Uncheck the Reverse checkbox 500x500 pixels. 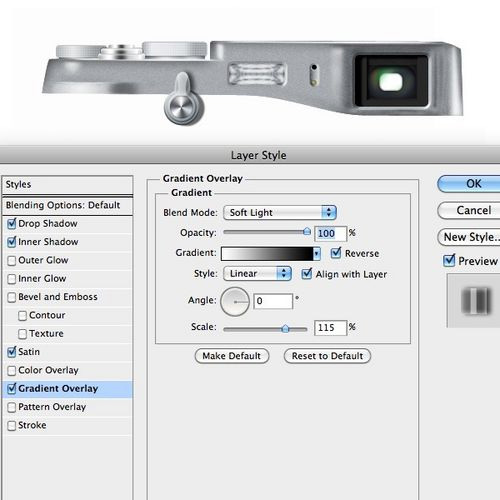[336, 253]
